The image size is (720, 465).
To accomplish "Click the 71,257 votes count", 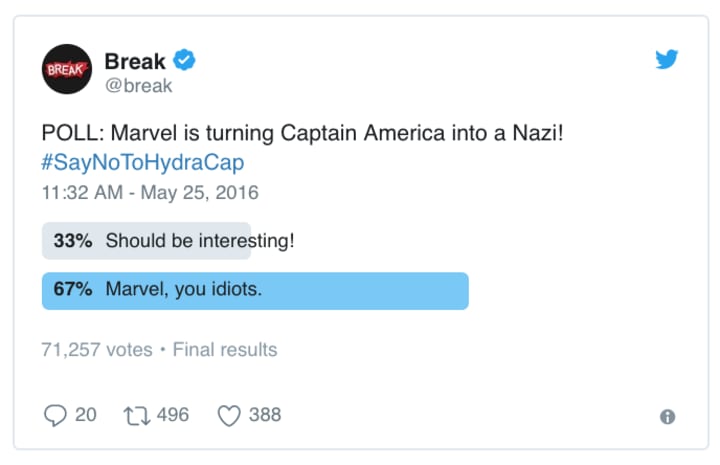I will point(97,350).
